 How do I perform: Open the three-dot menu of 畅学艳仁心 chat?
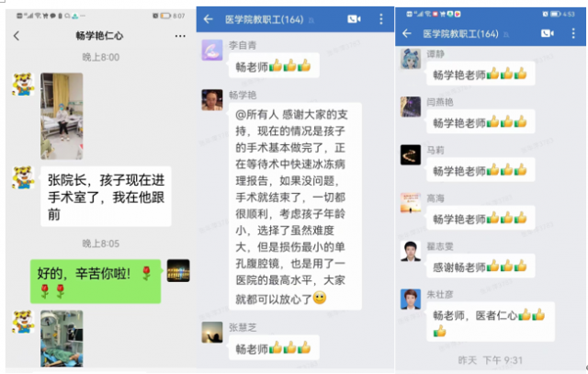[180, 36]
